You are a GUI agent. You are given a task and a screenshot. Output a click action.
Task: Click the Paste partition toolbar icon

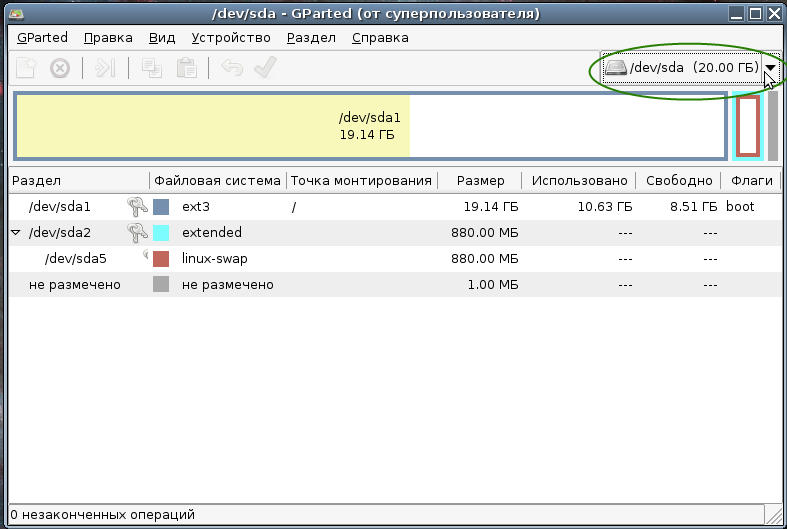(x=186, y=68)
